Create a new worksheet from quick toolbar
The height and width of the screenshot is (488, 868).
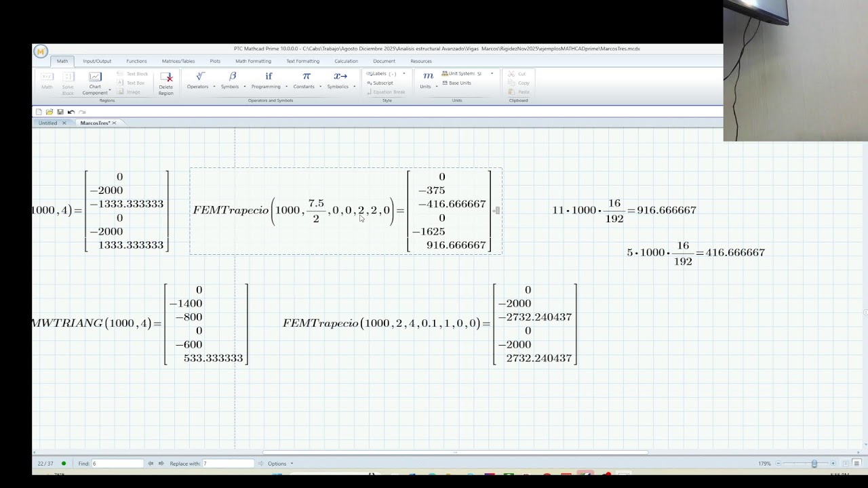39,112
